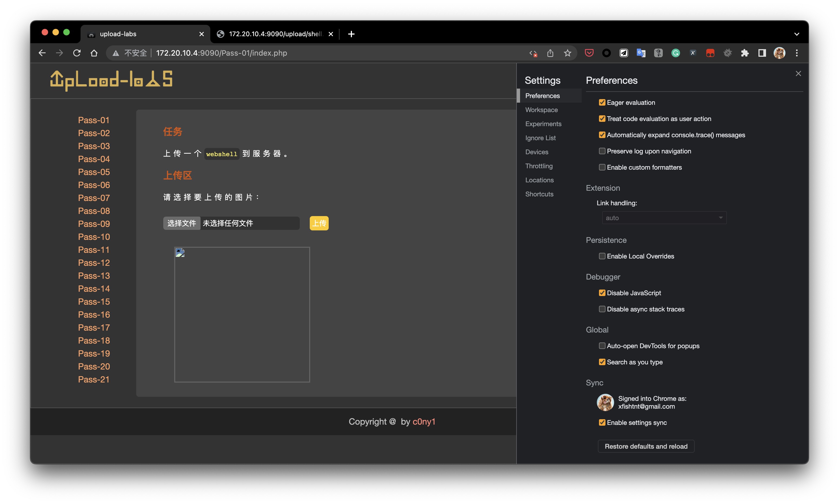Uncheck the Disable JavaScript checkbox

tap(602, 293)
